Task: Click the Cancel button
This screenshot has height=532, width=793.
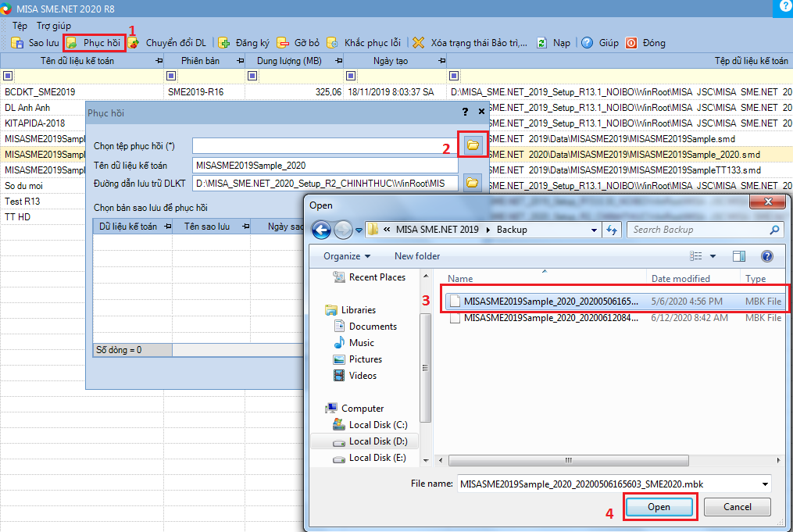Action: [738, 507]
